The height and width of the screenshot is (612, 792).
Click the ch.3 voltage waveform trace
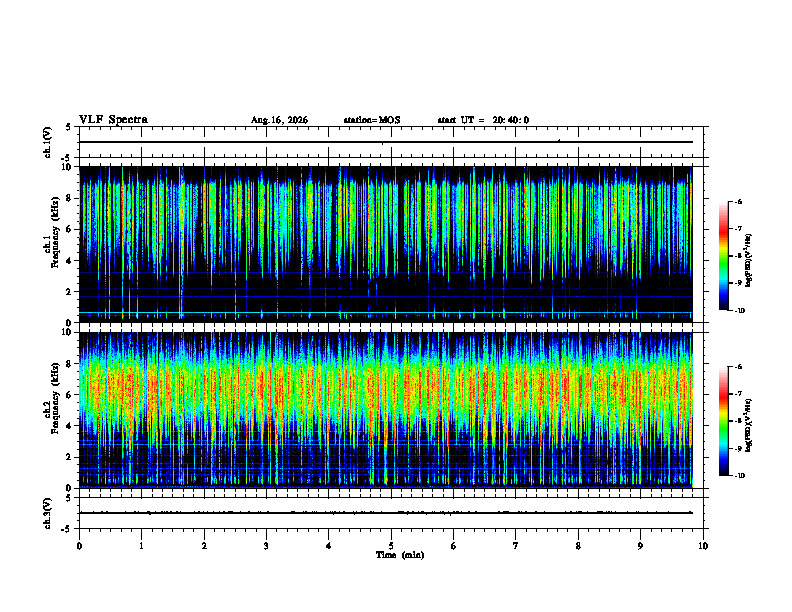pyautogui.click(x=386, y=513)
